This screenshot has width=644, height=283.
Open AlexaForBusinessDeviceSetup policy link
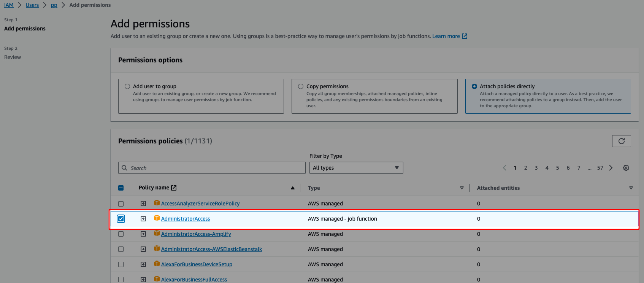click(x=197, y=264)
